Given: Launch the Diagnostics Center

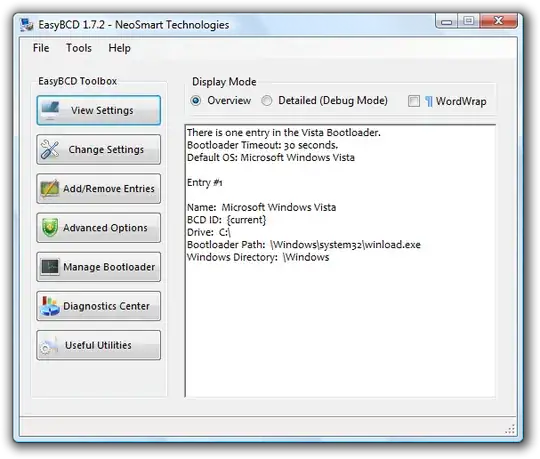Looking at the screenshot, I should coord(98,306).
